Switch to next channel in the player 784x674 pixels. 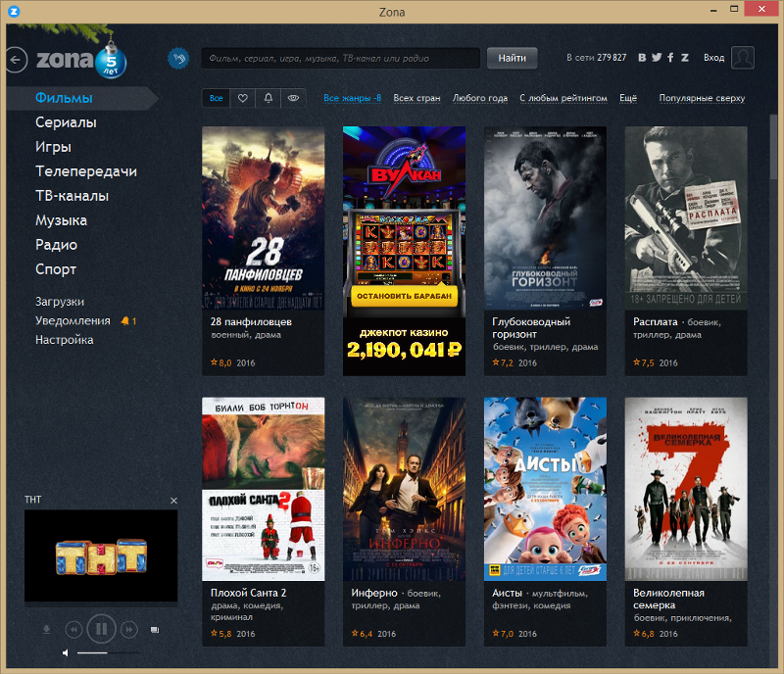tap(129, 630)
